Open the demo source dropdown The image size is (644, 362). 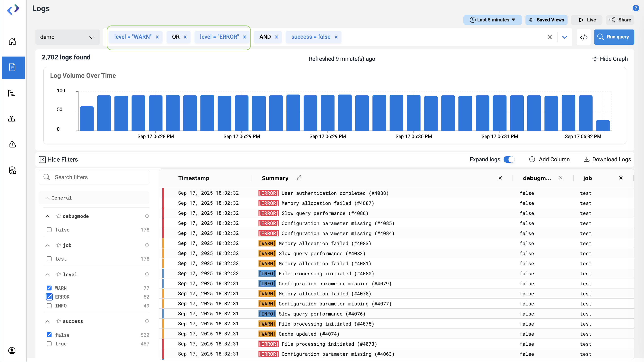[67, 37]
